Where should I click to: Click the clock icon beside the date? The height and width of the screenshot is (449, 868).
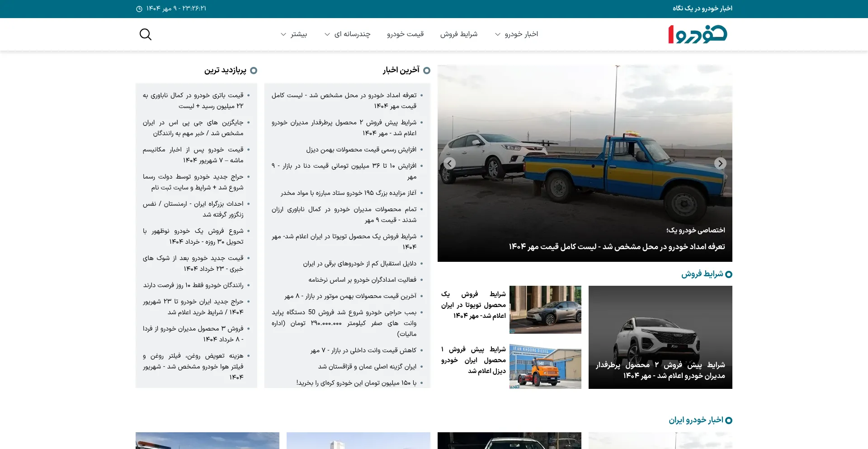pyautogui.click(x=139, y=9)
